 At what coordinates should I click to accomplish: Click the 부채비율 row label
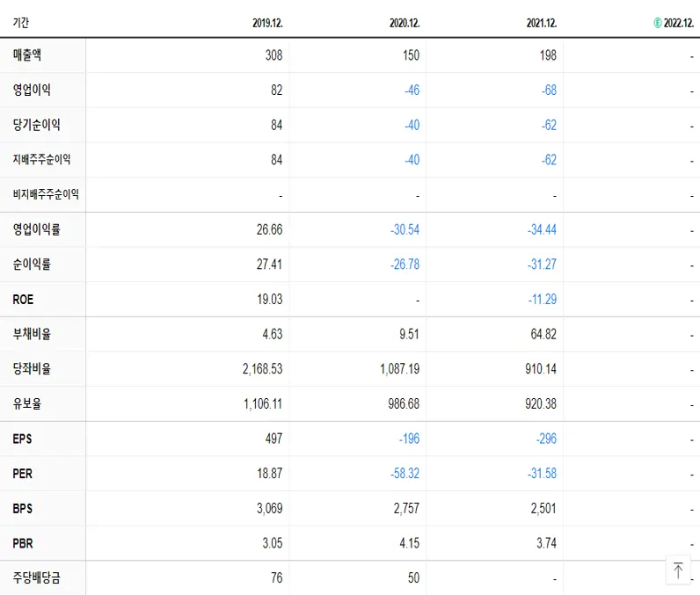[x=32, y=334]
